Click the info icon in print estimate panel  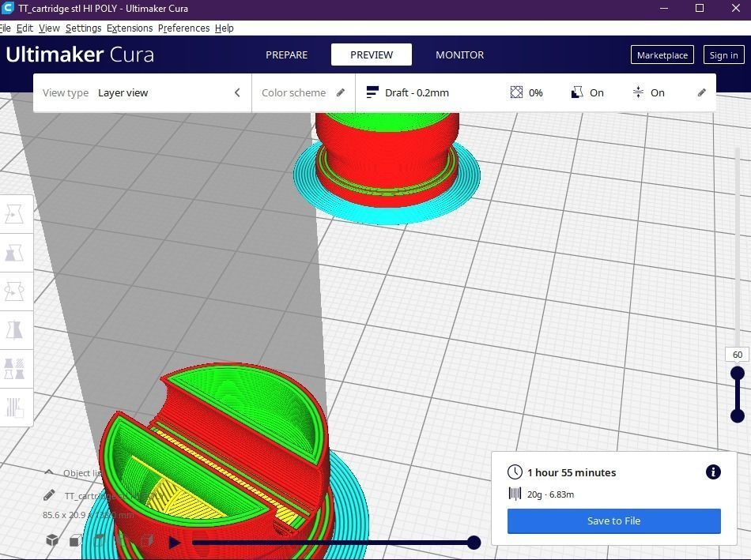click(x=713, y=472)
